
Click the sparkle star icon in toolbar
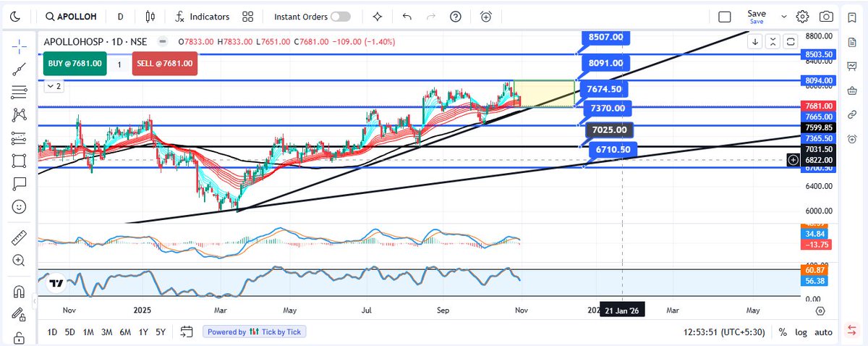378,16
